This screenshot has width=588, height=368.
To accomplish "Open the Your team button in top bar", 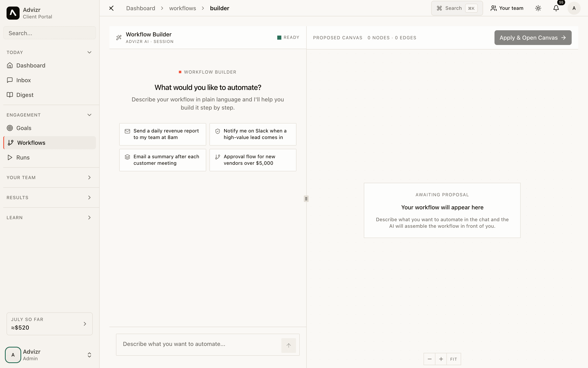I will 507,8.
